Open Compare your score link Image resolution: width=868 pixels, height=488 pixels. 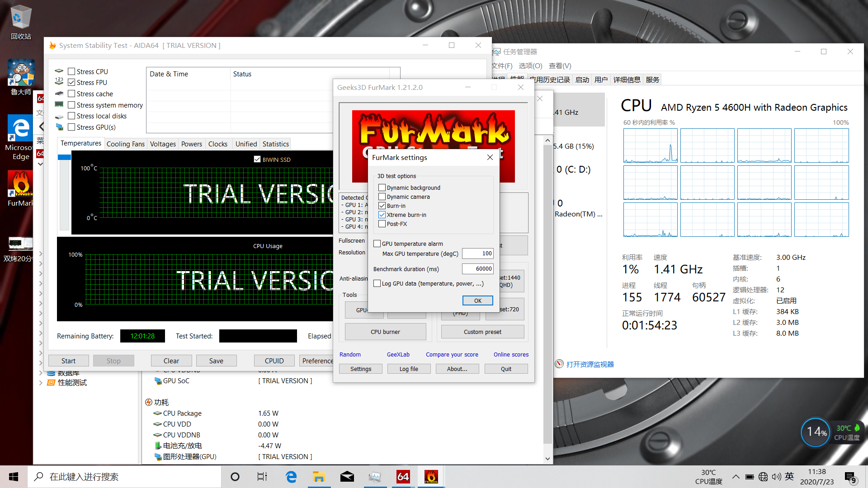(452, 354)
